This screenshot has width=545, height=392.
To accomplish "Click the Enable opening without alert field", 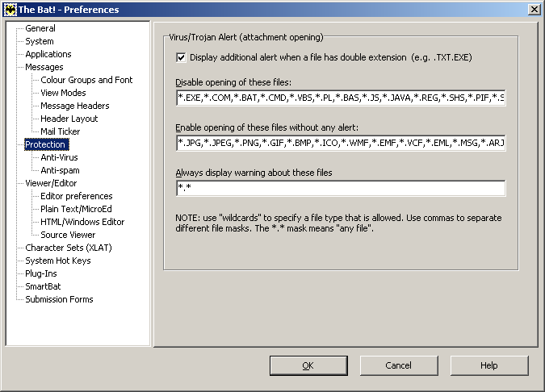I will pyautogui.click(x=341, y=143).
